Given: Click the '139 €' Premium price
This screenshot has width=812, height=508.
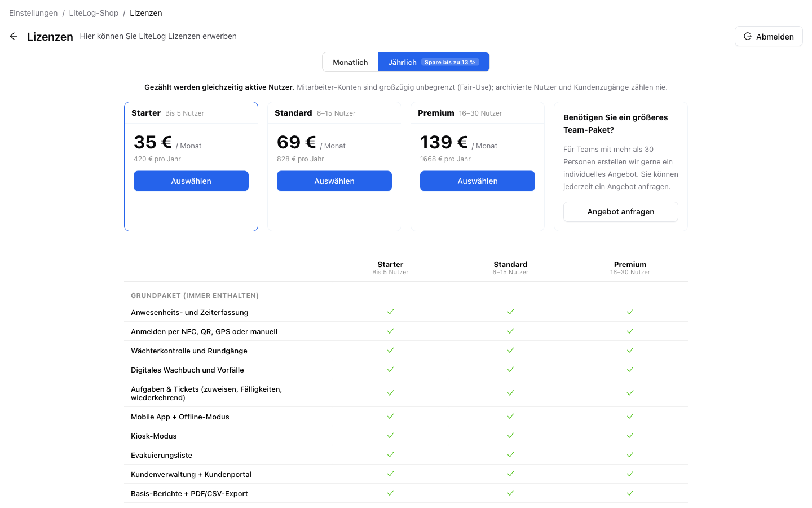Looking at the screenshot, I should (x=444, y=142).
